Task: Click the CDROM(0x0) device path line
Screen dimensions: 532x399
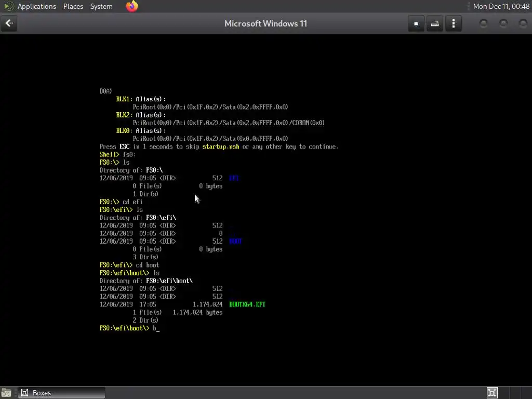Action: pyautogui.click(x=229, y=123)
